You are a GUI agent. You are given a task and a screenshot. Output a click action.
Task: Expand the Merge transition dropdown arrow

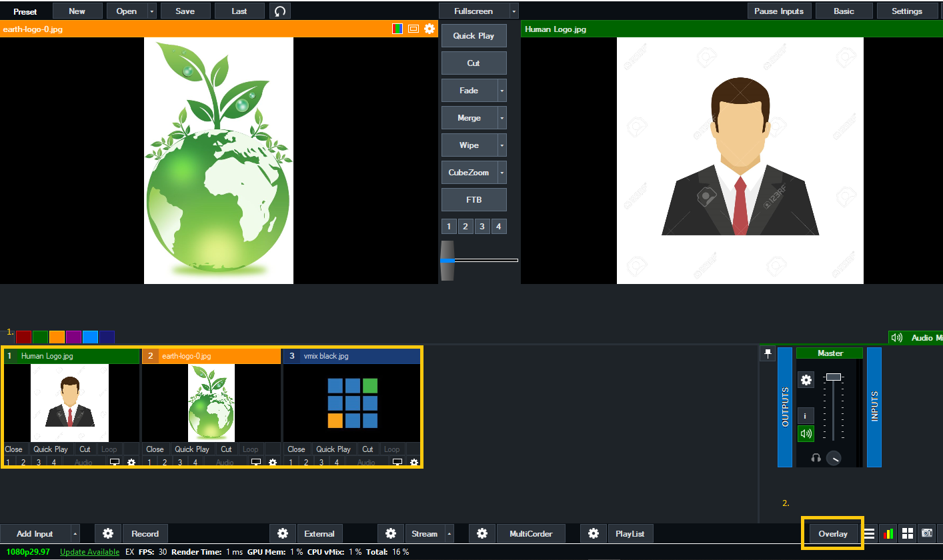click(x=502, y=118)
